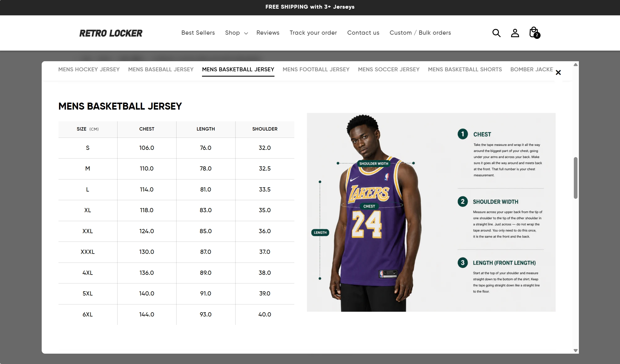Click the FREE SHIPPING announcement banner

click(310, 7)
